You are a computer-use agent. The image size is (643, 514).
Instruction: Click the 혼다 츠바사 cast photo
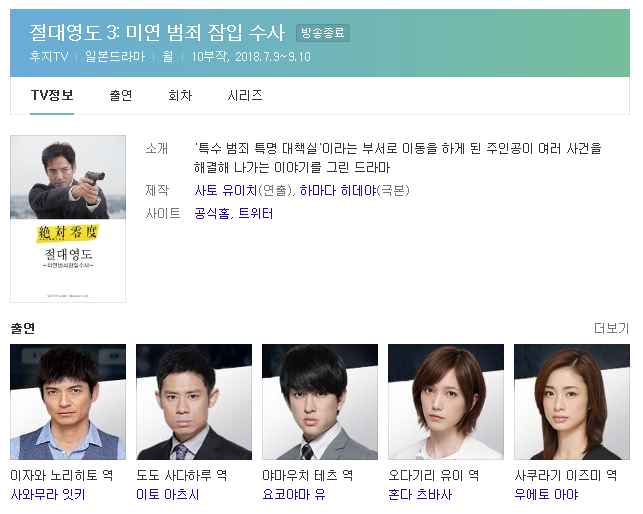point(446,402)
